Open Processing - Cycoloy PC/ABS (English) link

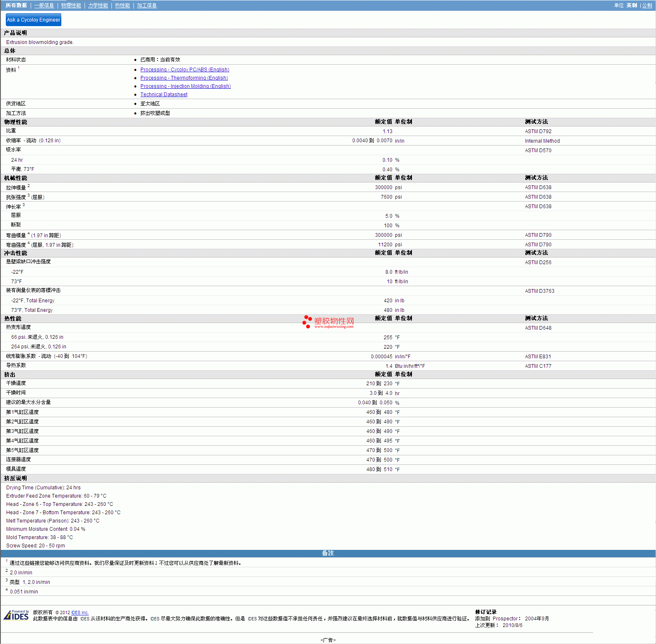184,70
